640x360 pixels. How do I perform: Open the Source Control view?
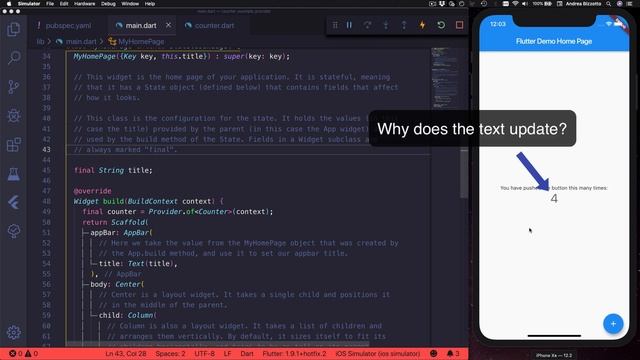13,87
